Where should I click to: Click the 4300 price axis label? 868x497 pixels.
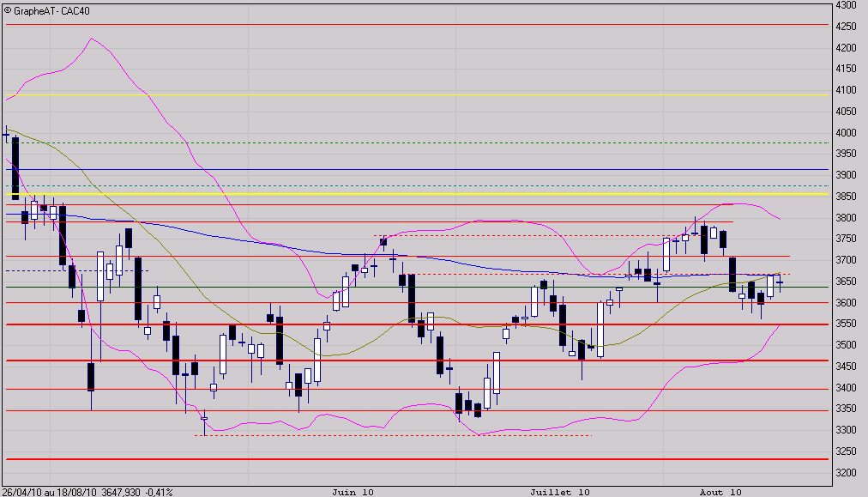846,5
